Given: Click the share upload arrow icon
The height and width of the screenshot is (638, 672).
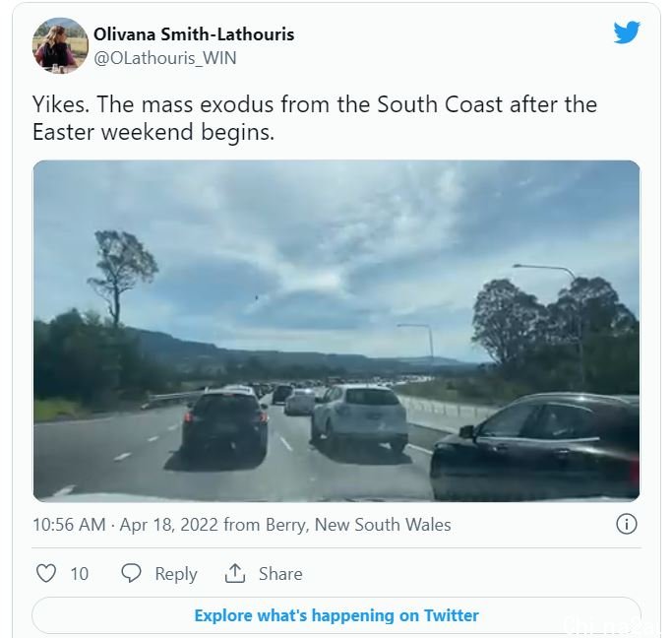Looking at the screenshot, I should tap(235, 573).
